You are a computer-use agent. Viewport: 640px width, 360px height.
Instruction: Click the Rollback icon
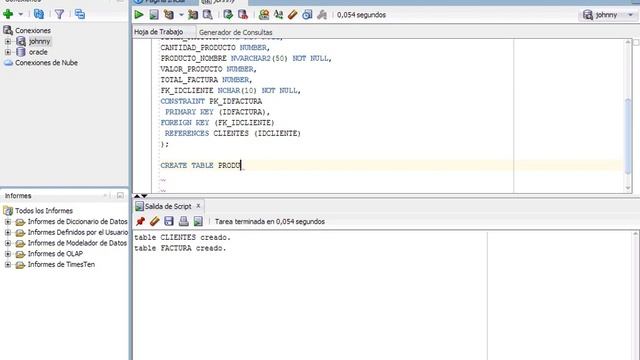[x=243, y=15]
